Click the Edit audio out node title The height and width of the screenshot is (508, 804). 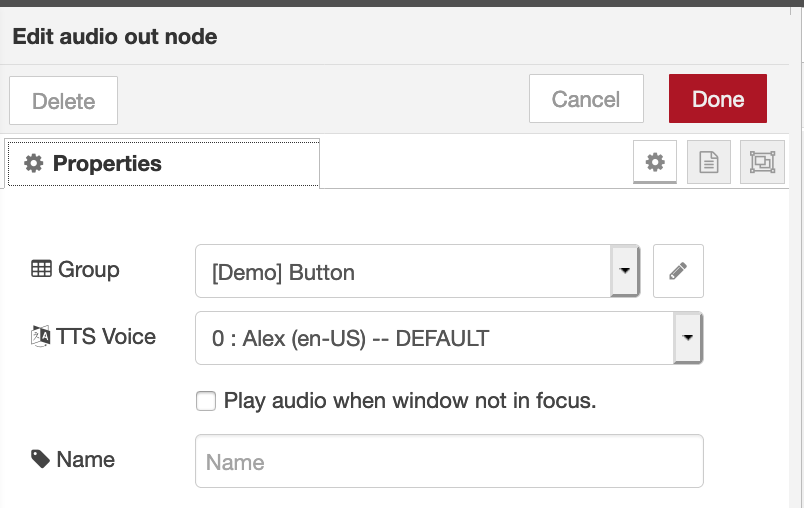click(x=114, y=37)
